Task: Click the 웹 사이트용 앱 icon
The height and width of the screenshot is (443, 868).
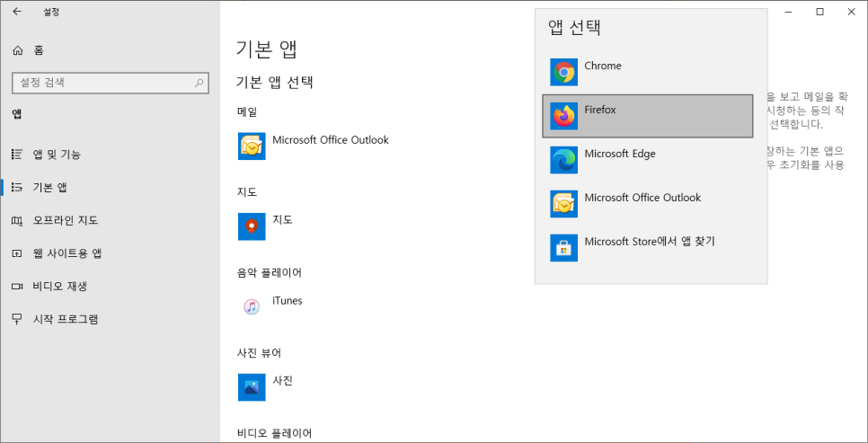Action: tap(17, 253)
